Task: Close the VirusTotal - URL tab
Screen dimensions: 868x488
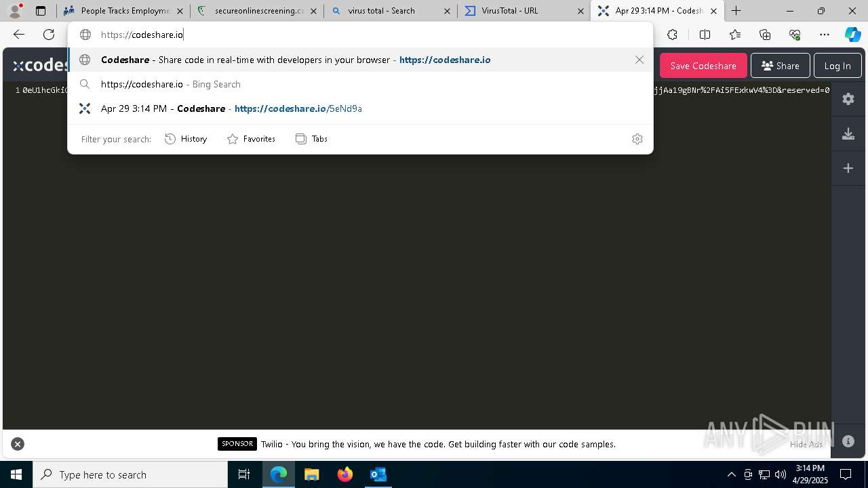Action: pyautogui.click(x=580, y=11)
